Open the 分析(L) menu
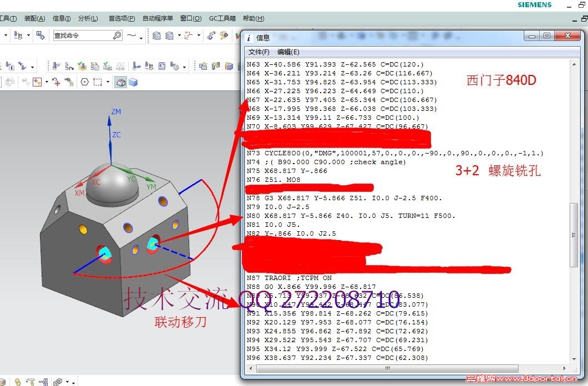 pos(88,18)
